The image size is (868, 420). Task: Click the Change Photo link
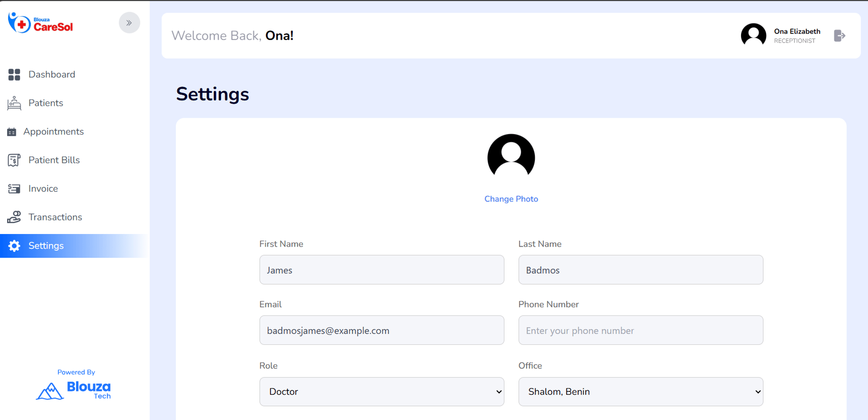(511, 199)
